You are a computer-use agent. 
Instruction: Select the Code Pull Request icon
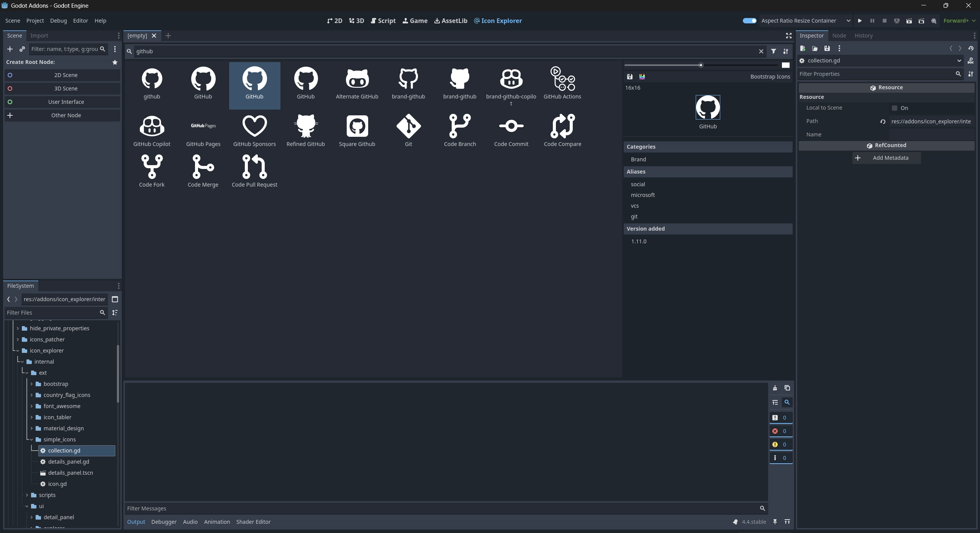click(254, 171)
